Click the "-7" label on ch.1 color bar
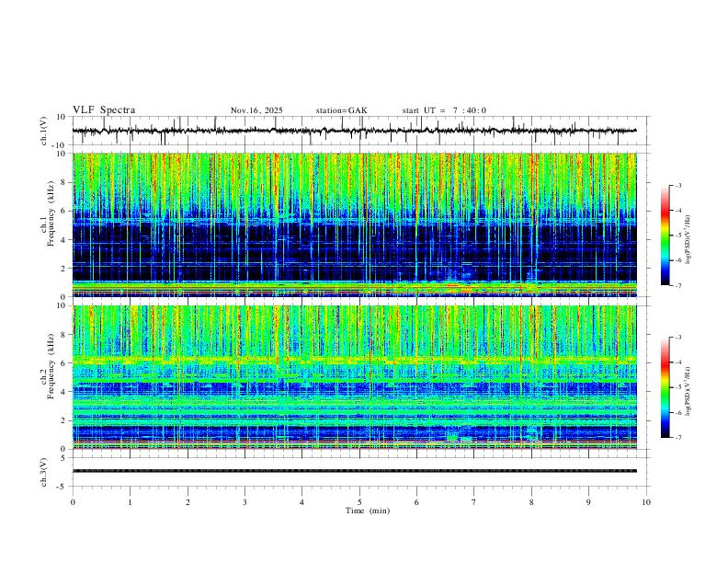The height and width of the screenshot is (563, 728). (x=677, y=286)
